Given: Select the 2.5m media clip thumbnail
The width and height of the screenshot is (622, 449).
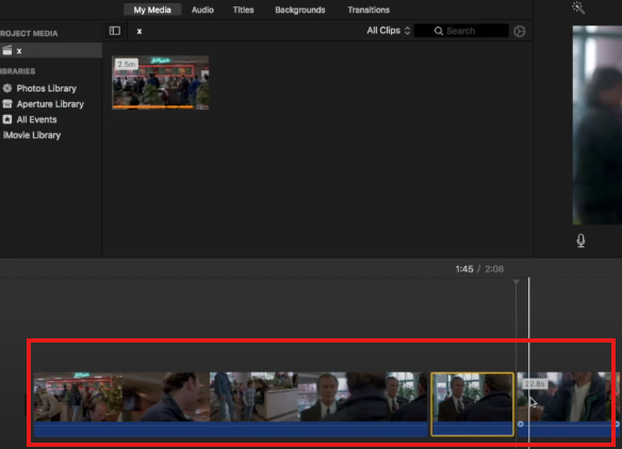Looking at the screenshot, I should click(160, 83).
